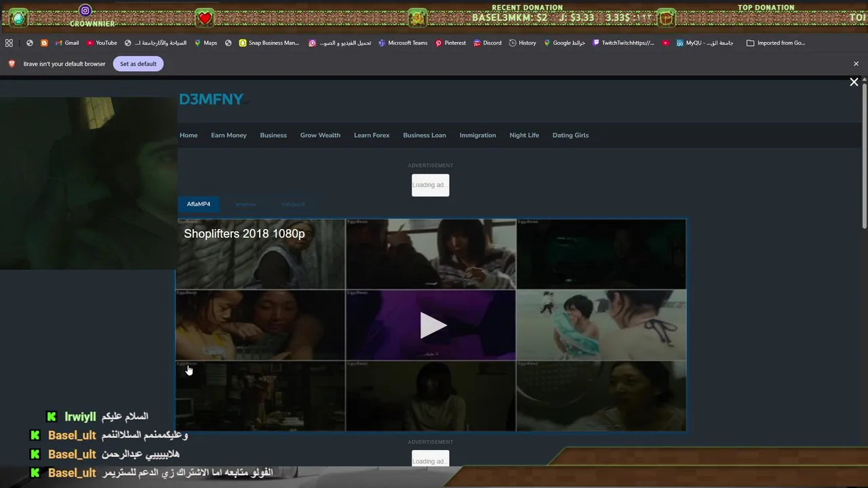Open the Microsoft Teams bookmark
Screen dimensions: 868x488
pyautogui.click(x=403, y=43)
